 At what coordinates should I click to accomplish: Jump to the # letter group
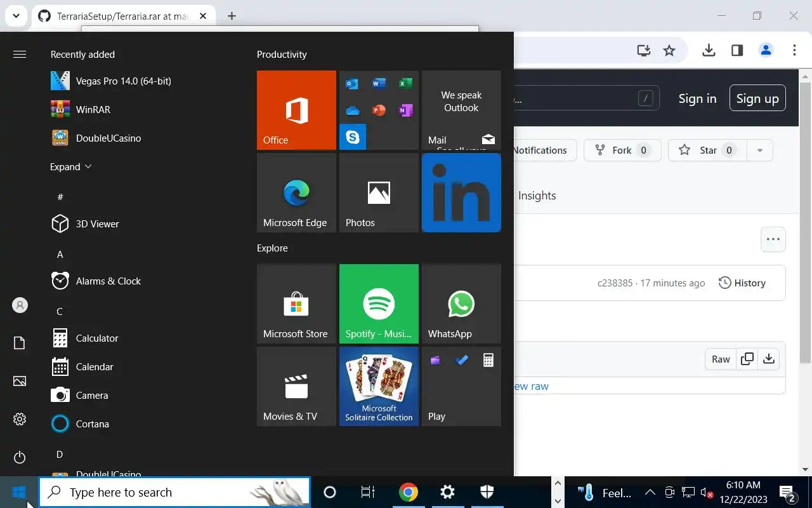[x=60, y=197]
